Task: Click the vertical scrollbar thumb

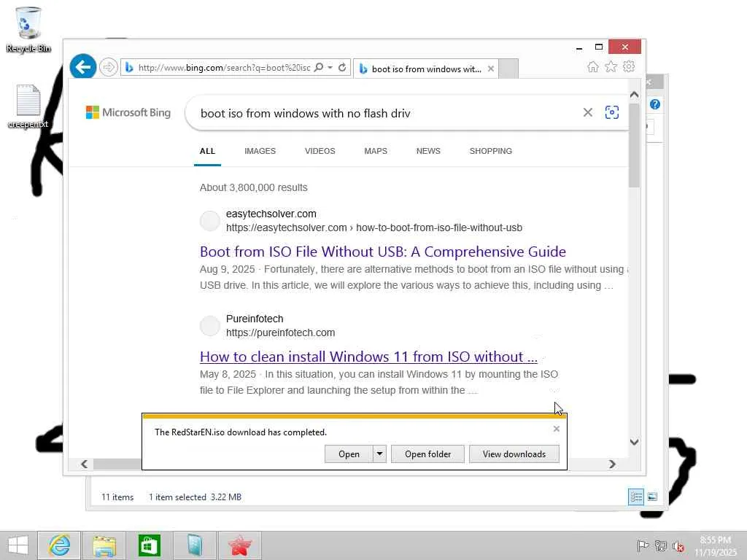Action: [x=634, y=145]
